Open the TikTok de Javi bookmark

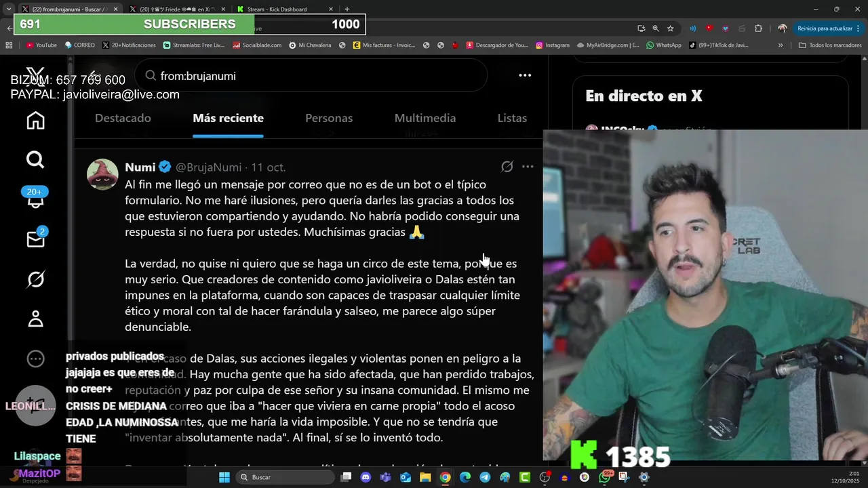(719, 45)
